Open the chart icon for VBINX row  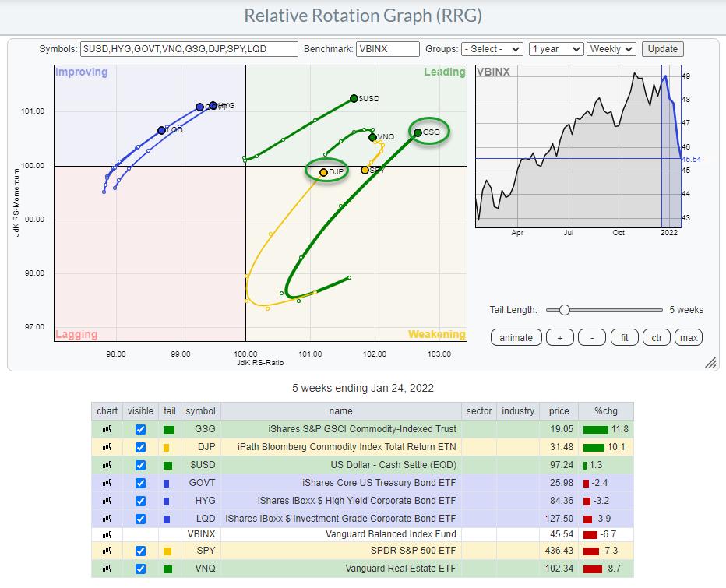point(107,535)
